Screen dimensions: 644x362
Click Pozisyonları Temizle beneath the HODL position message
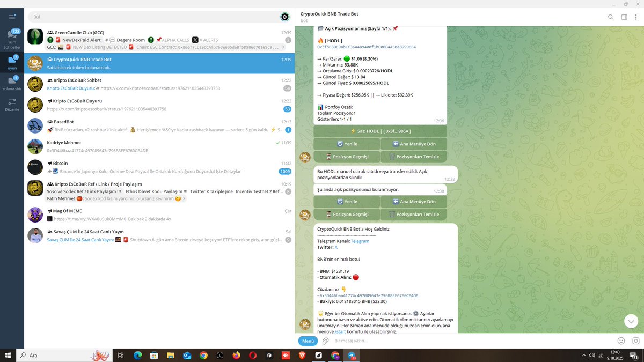[x=414, y=157]
